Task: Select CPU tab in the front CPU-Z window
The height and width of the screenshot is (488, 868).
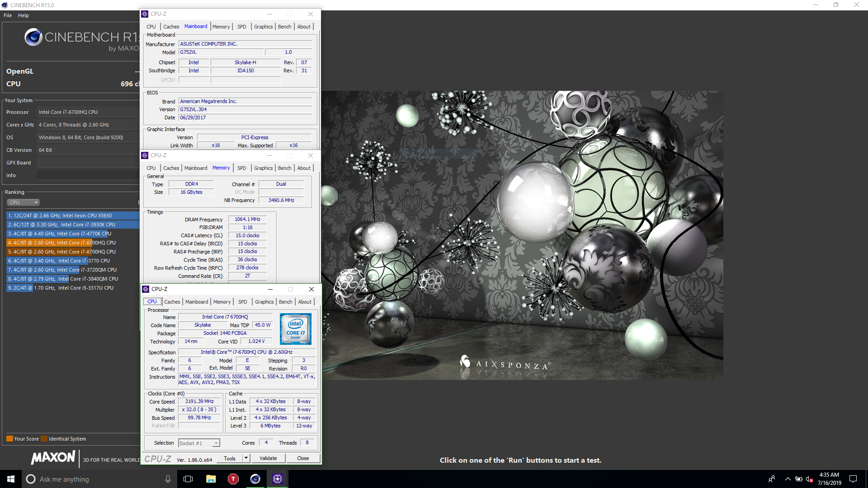Action: coord(152,301)
